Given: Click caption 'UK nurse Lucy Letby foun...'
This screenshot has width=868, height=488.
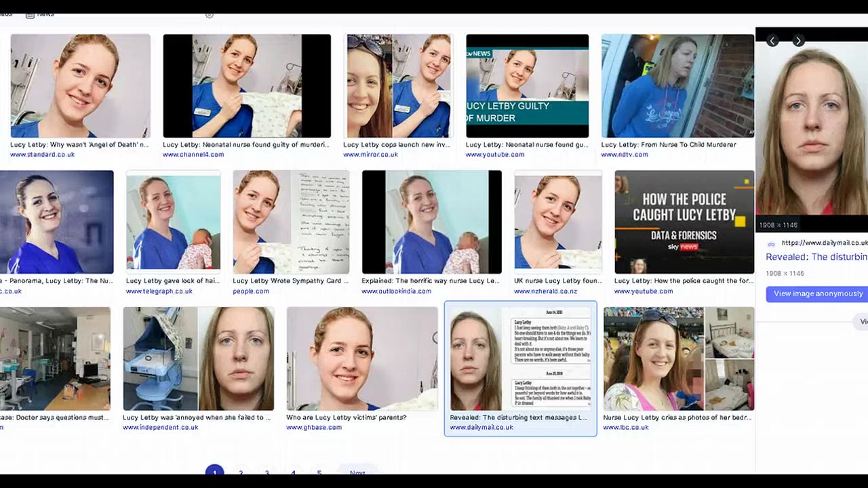Looking at the screenshot, I should tap(557, 281).
